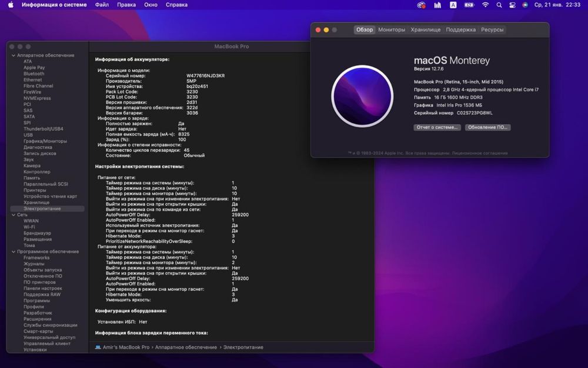Open the keyboard input source 'A' icon
588x368 pixels.
[453, 5]
